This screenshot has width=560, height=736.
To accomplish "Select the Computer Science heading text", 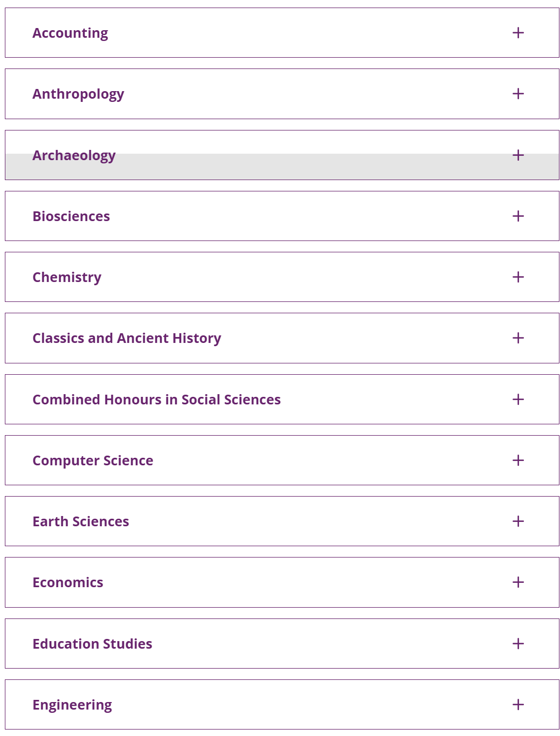I will [x=93, y=461].
